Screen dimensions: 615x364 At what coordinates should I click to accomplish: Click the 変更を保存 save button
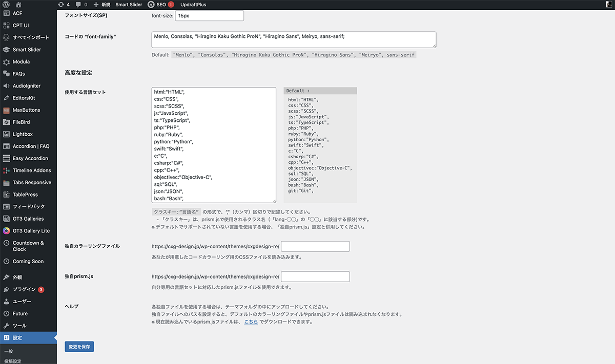pos(79,347)
